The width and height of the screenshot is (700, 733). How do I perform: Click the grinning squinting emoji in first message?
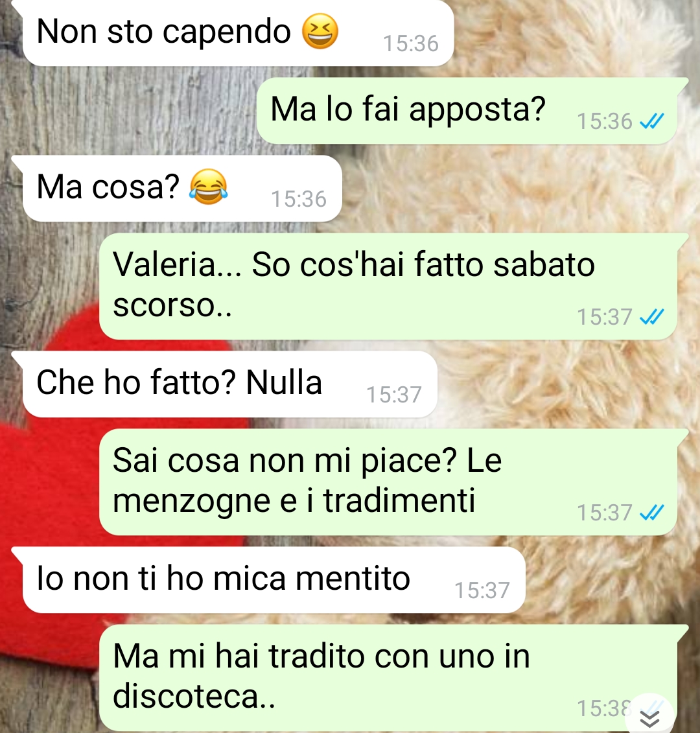[x=320, y=31]
